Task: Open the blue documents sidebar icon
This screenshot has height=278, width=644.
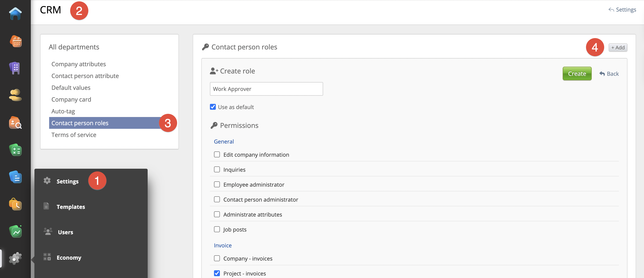Action: tap(15, 177)
